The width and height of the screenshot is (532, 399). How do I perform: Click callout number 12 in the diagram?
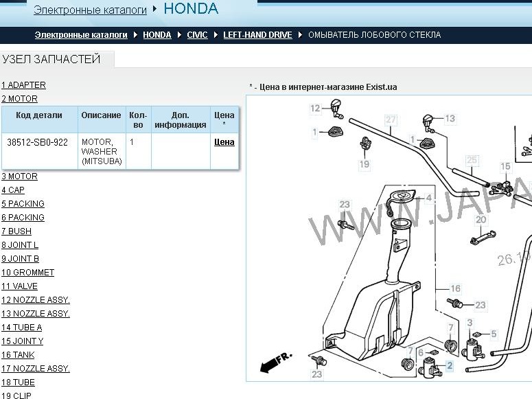[315, 109]
